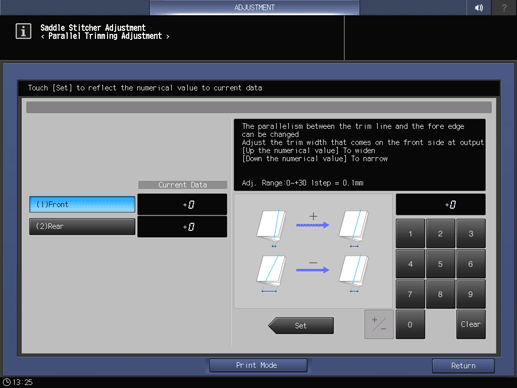
Task: Tap keypad digit 5
Action: 440,264
